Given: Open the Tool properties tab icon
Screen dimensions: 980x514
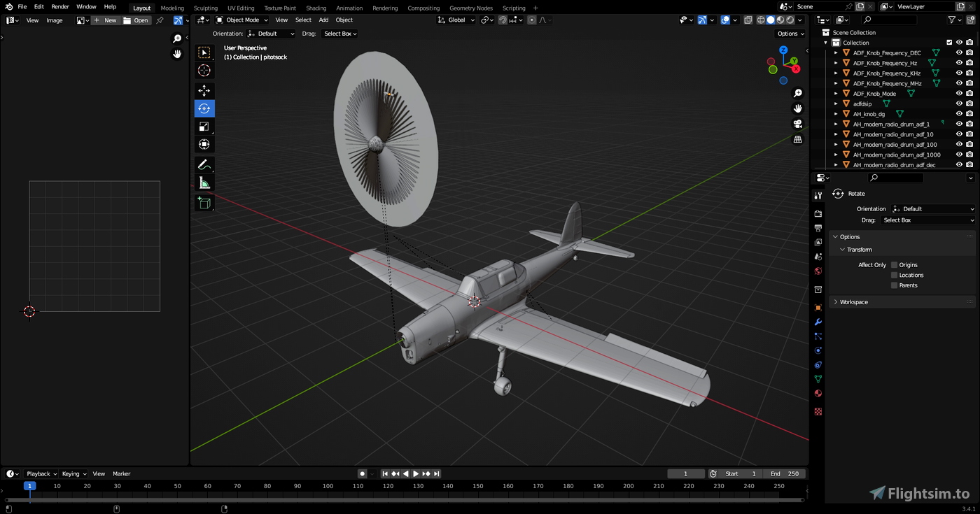Looking at the screenshot, I should point(818,195).
